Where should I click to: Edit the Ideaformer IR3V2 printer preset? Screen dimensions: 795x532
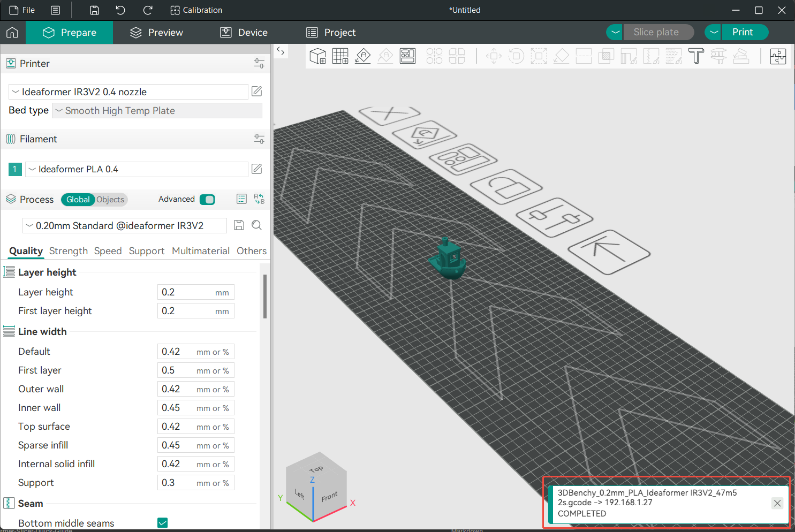pos(257,92)
